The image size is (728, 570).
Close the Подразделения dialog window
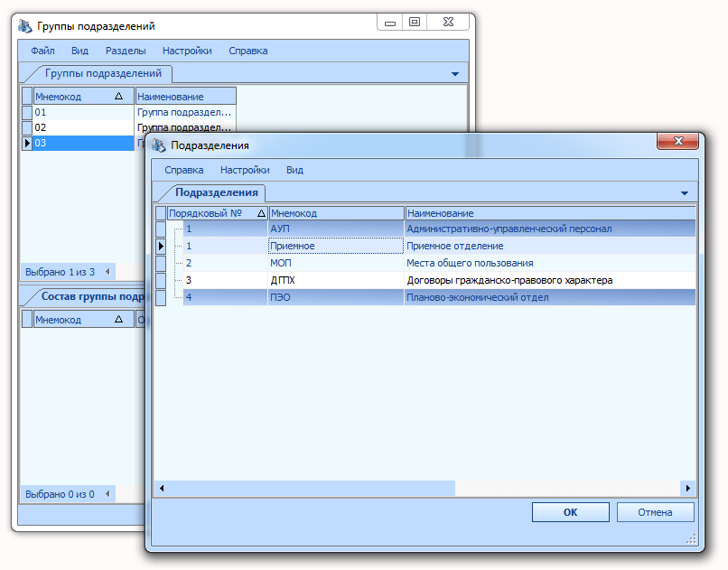pyautogui.click(x=677, y=141)
